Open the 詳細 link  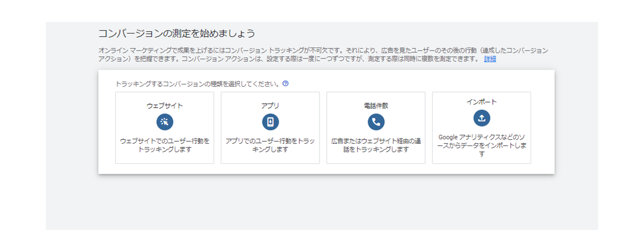[490, 59]
